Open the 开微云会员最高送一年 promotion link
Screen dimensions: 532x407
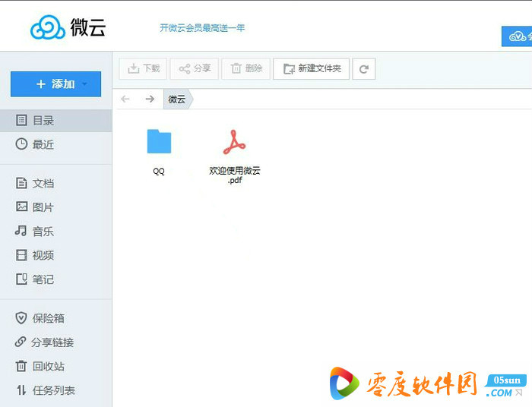click(x=202, y=28)
